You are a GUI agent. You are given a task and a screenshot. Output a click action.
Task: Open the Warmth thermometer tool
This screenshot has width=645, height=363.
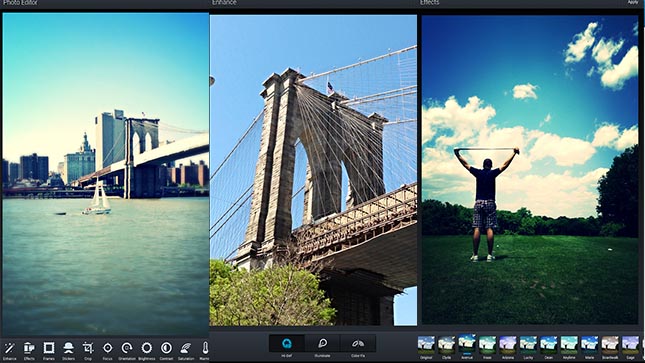[x=205, y=348]
